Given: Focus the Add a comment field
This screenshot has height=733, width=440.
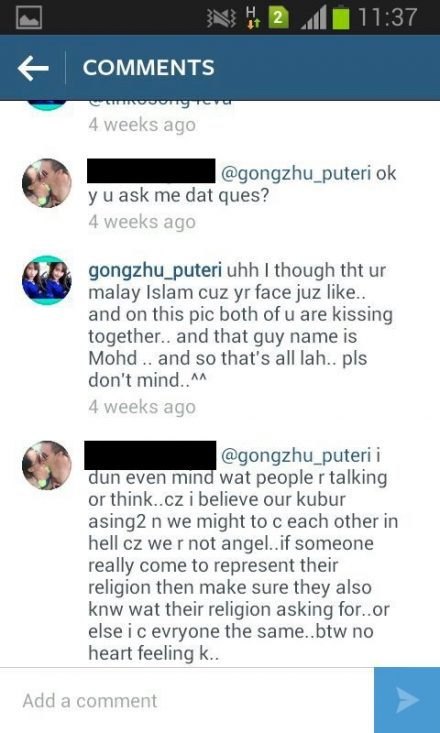Looking at the screenshot, I should pyautogui.click(x=187, y=700).
